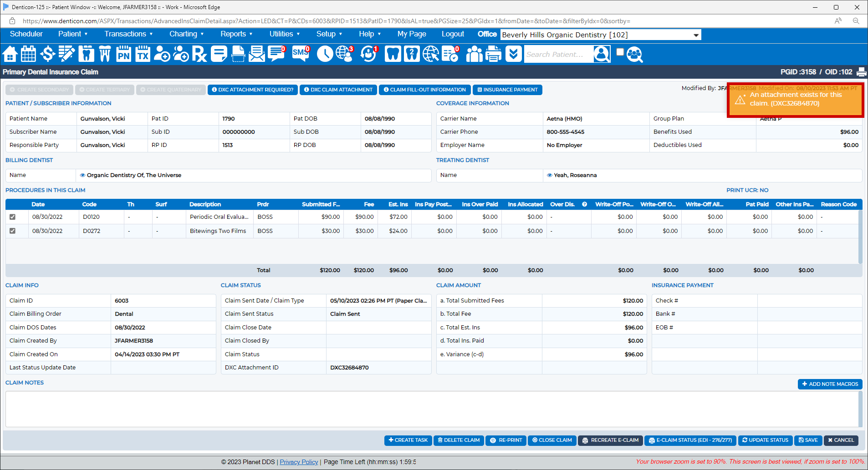868x470 pixels.
Task: Click the Update Status button
Action: tap(765, 440)
